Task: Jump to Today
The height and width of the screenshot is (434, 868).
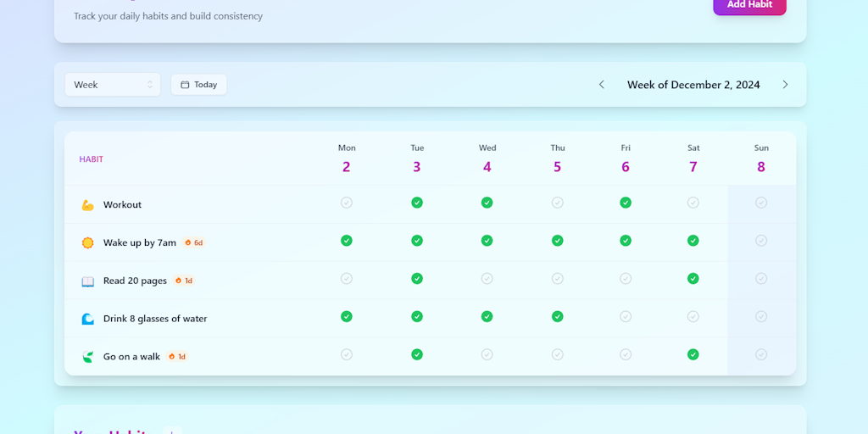Action: (198, 85)
